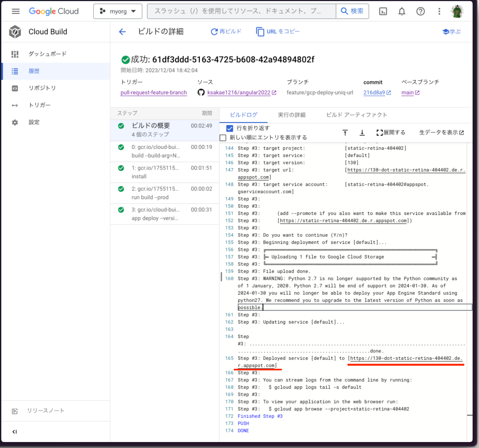Open トリガー in the left sidebar
The image size is (479, 448).
[x=39, y=105]
